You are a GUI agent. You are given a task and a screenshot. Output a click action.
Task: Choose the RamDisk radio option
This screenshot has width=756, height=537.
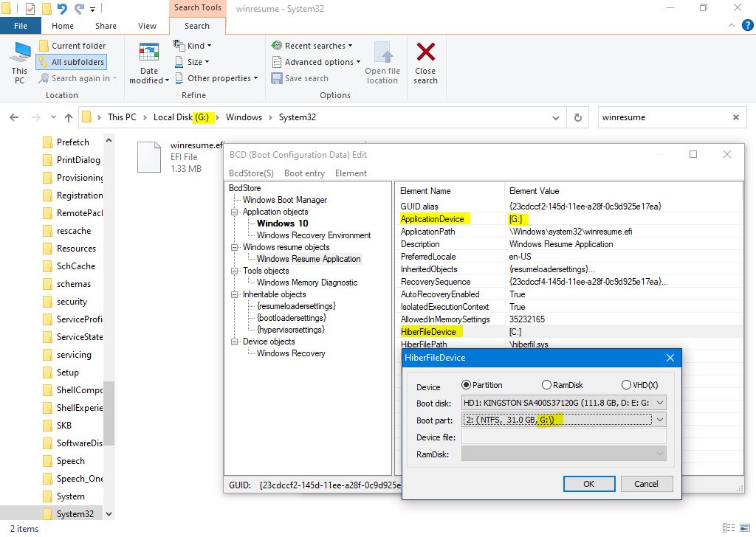pyautogui.click(x=546, y=385)
